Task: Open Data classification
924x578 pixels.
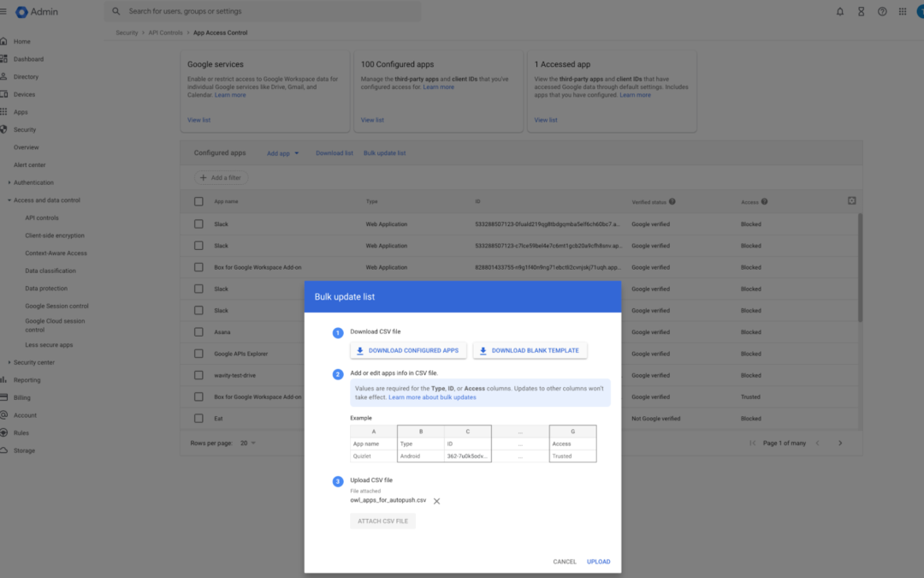Action: [50, 271]
